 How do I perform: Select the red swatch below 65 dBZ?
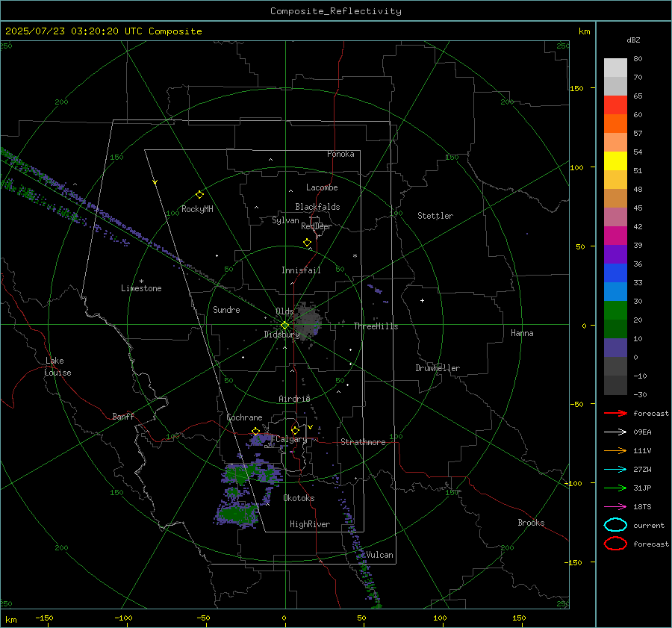click(615, 105)
